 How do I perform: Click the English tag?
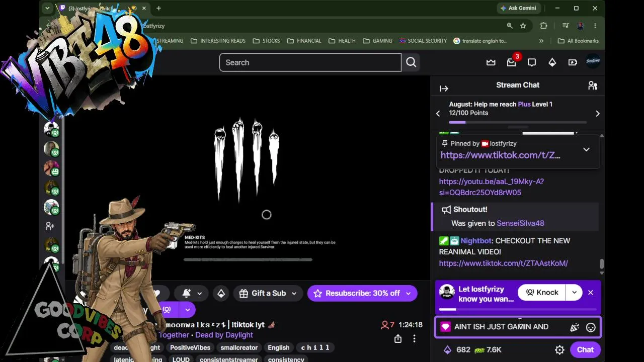tap(278, 347)
